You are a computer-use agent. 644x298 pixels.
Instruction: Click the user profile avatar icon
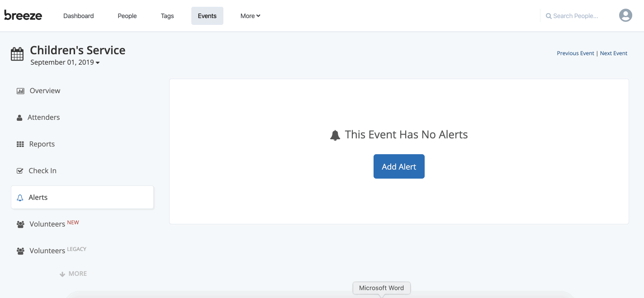pyautogui.click(x=625, y=15)
